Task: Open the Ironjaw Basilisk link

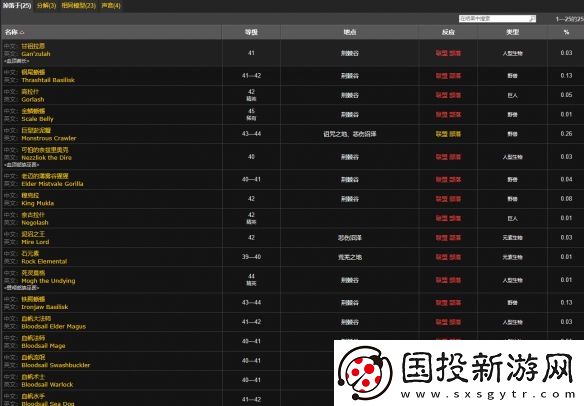Action: (x=45, y=307)
